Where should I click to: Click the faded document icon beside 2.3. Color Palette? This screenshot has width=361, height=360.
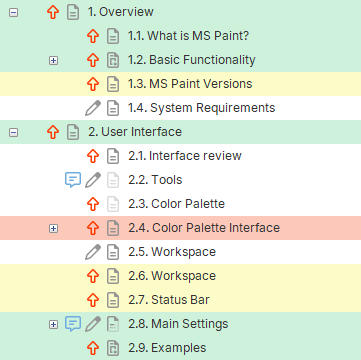[x=113, y=204]
